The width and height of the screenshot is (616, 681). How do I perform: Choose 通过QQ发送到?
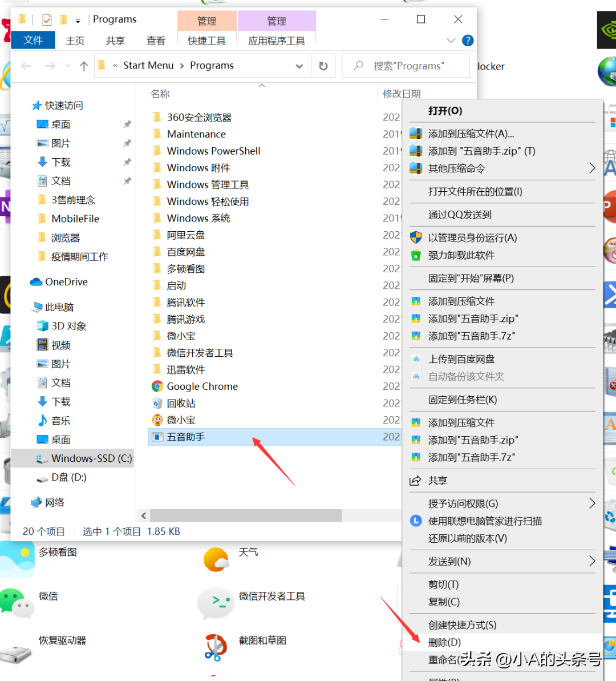click(502, 215)
